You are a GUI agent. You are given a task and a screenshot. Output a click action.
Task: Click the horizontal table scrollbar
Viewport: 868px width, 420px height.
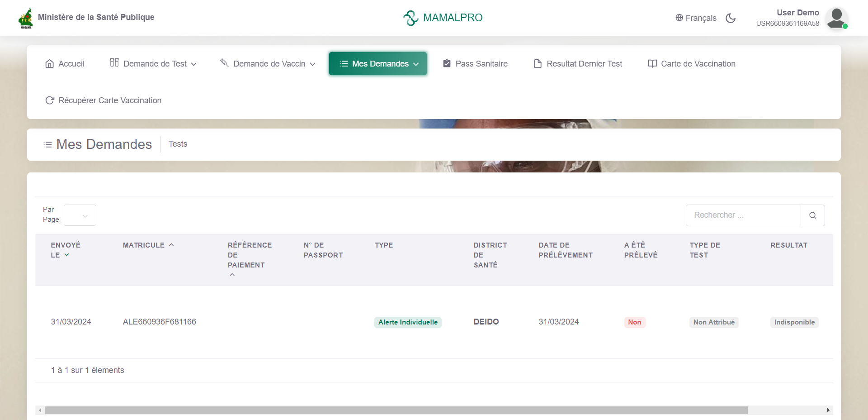pyautogui.click(x=396, y=410)
